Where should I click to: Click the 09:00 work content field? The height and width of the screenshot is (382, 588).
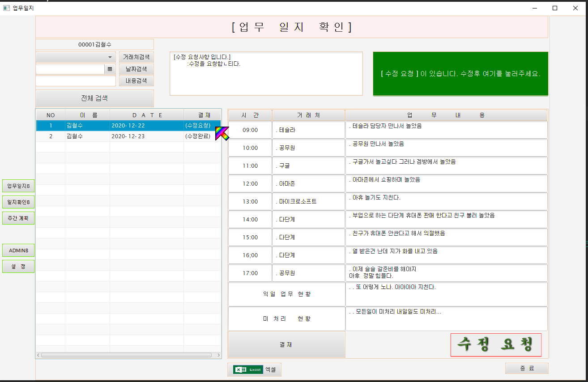[447, 130]
